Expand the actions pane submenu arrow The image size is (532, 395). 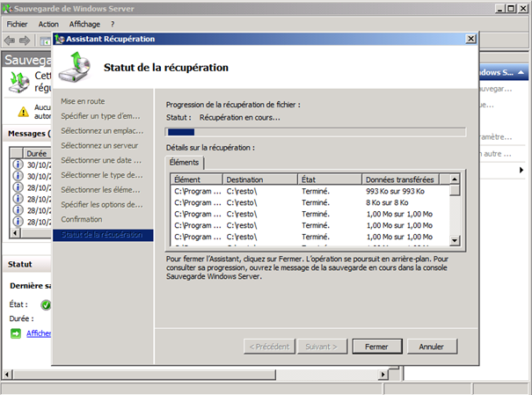(521, 170)
